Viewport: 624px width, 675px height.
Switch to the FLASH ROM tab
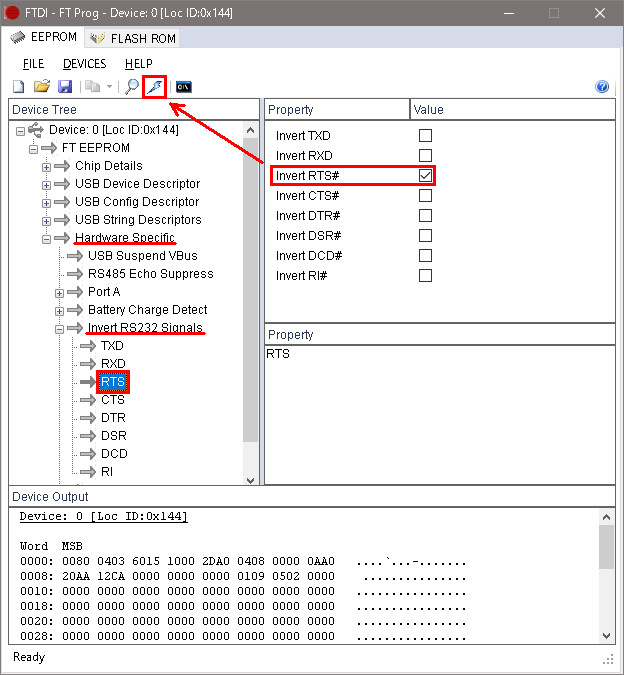[x=133, y=38]
